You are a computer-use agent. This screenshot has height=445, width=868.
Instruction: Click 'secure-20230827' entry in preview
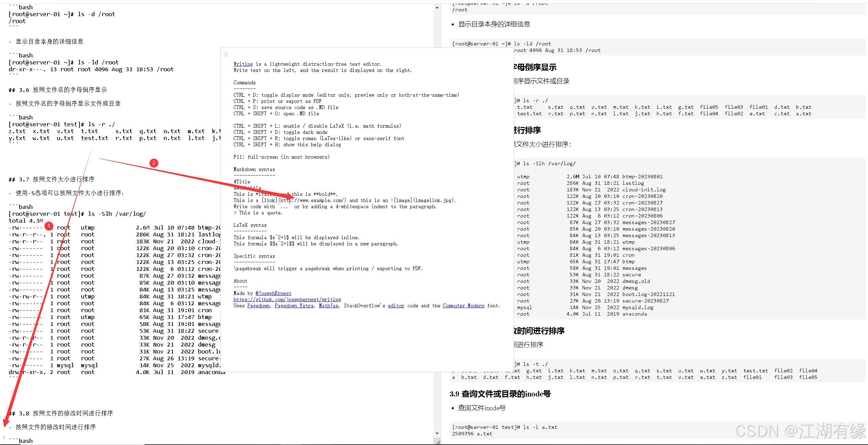coord(645,301)
